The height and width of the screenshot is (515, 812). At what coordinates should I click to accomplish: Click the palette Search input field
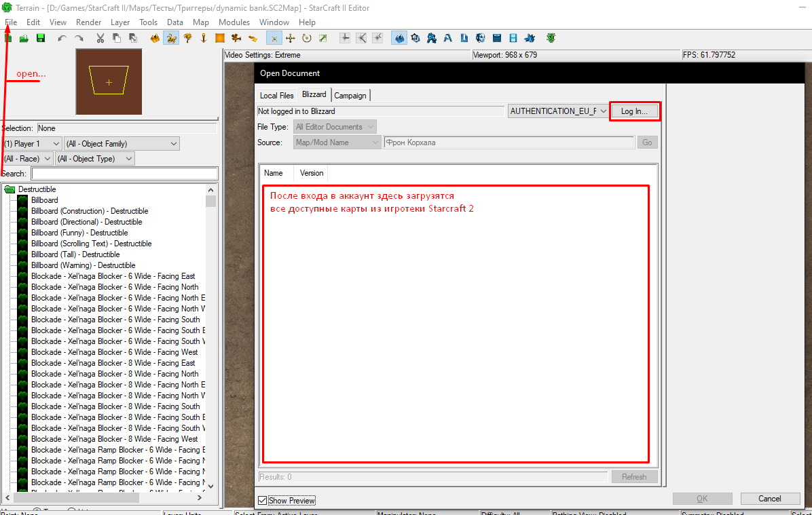click(x=124, y=174)
